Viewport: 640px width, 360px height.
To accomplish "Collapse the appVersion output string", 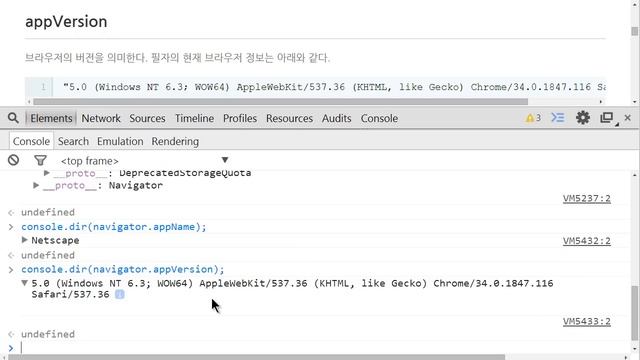I will pos(24,283).
